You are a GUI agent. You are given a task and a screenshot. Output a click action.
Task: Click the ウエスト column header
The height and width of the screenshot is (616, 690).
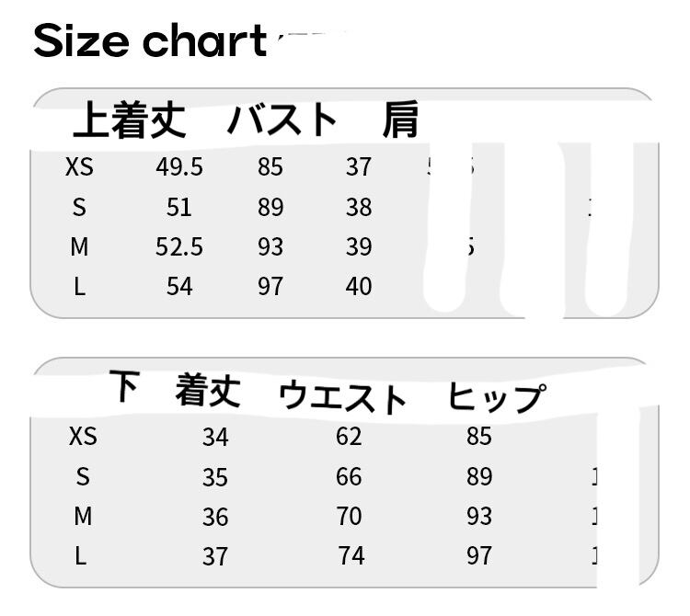click(342, 397)
